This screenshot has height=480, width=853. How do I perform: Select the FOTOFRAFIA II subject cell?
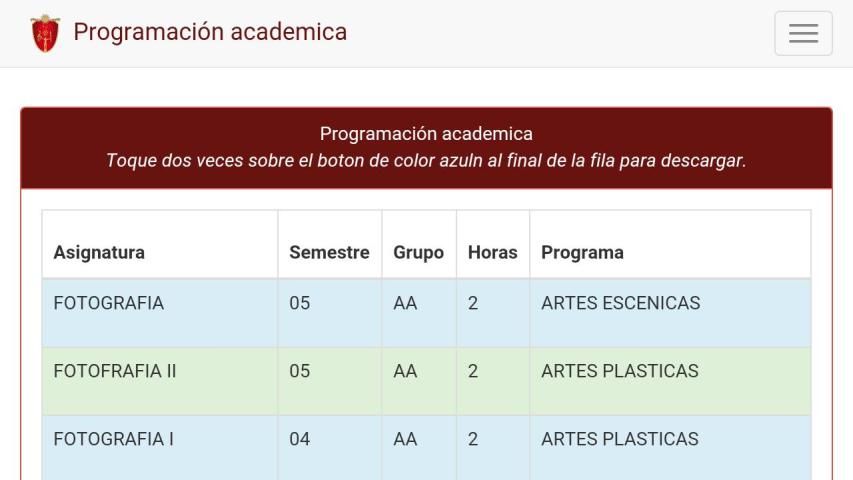pyautogui.click(x=114, y=371)
